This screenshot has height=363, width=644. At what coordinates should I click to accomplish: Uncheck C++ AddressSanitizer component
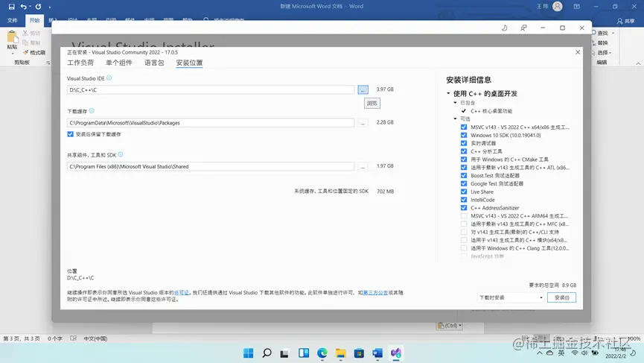pos(464,208)
